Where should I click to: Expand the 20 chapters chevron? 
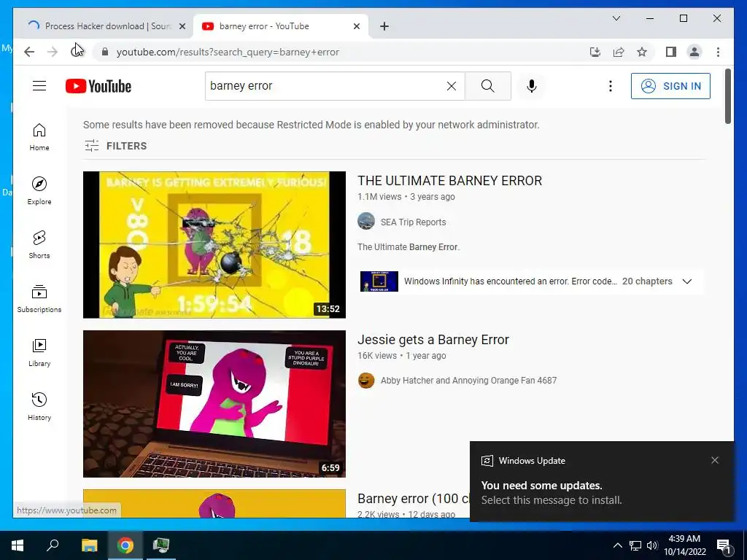pyautogui.click(x=687, y=281)
